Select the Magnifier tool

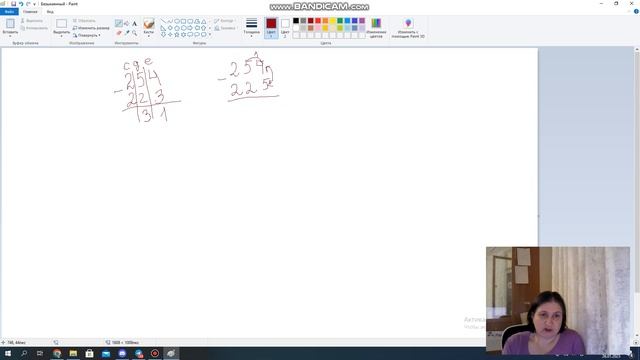coord(134,33)
